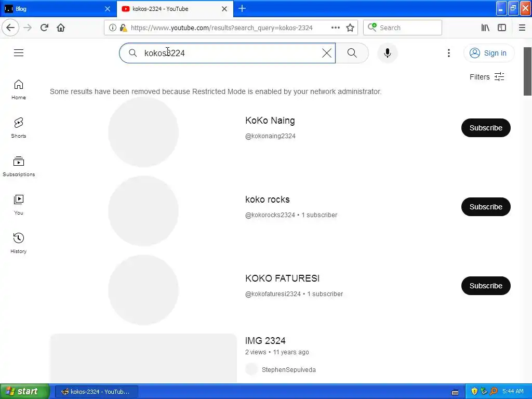Bookmark this page with the star
This screenshot has width=532, height=399.
(350, 28)
